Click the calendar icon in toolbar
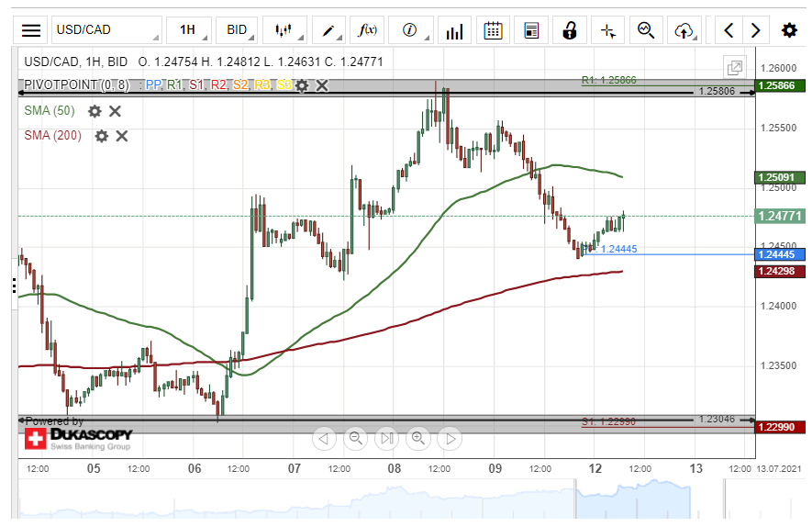The height and width of the screenshot is (527, 812). 493,30
